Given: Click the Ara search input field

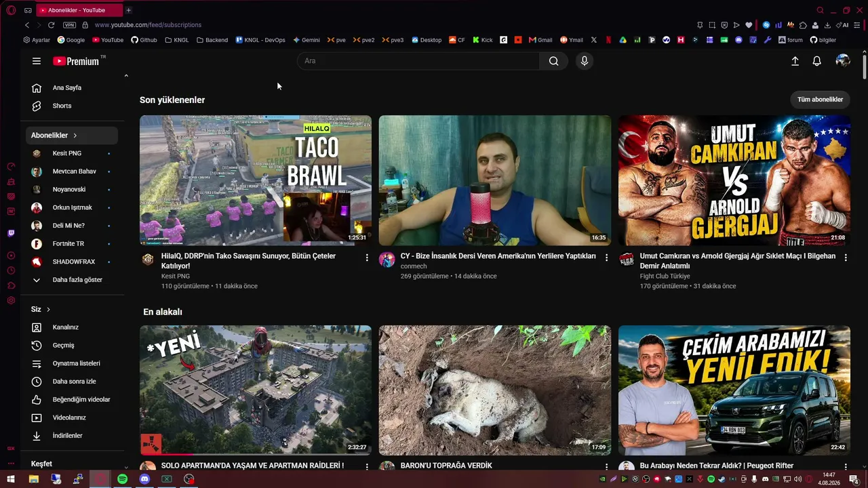Looking at the screenshot, I should (418, 61).
